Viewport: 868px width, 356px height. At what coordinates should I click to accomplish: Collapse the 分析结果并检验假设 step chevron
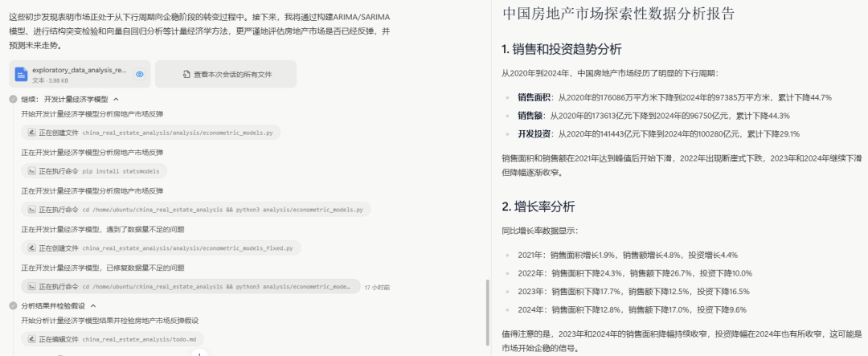[93, 305]
